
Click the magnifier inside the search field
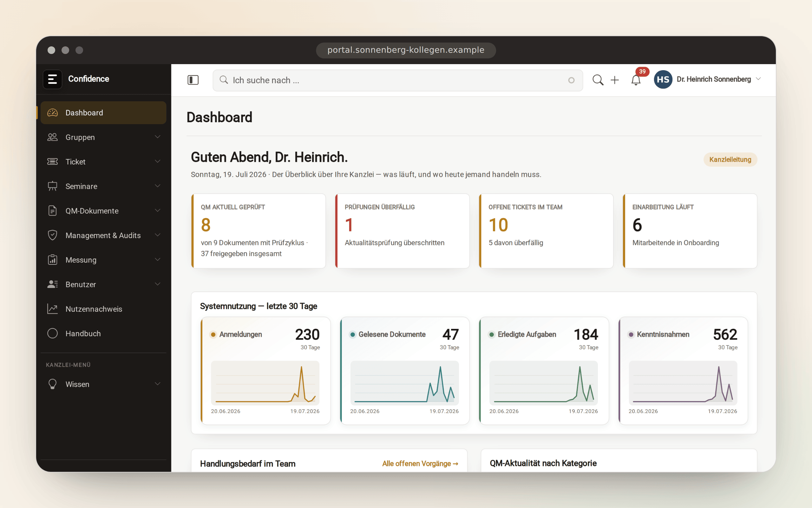point(224,80)
